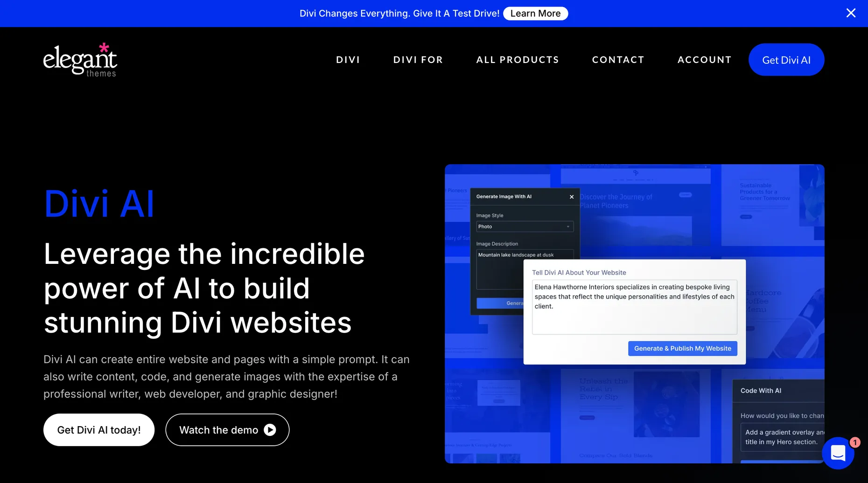Click the Watch the demo button
This screenshot has width=868, height=483.
[x=227, y=430]
